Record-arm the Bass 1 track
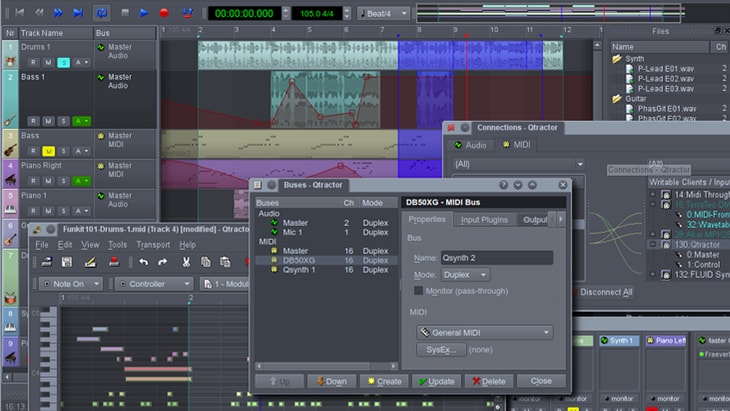The image size is (730, 411). point(33,121)
